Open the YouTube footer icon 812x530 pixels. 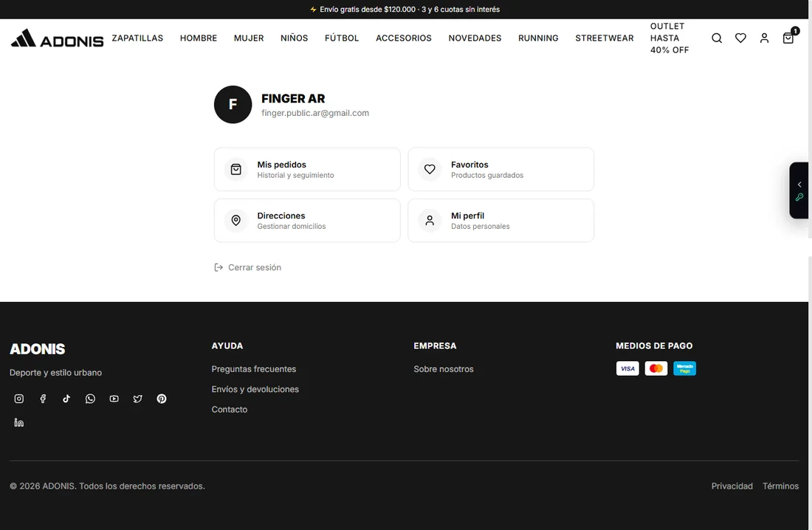[x=114, y=399]
